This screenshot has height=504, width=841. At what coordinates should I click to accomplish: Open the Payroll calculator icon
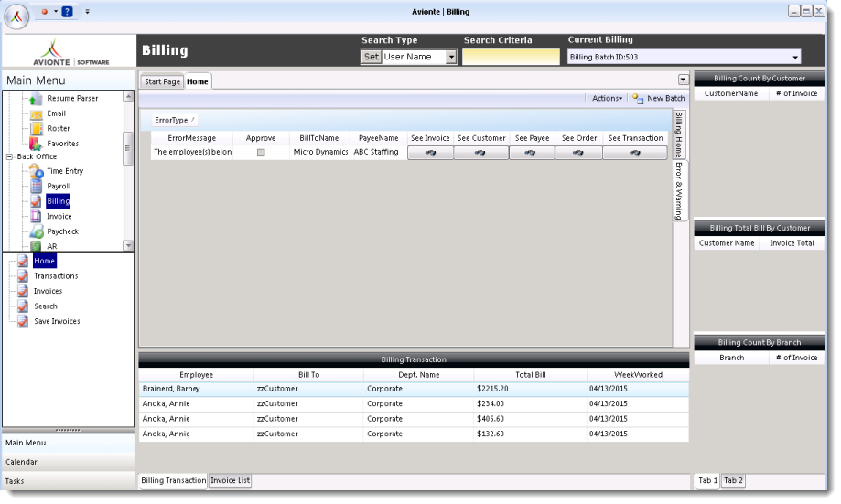click(x=36, y=186)
